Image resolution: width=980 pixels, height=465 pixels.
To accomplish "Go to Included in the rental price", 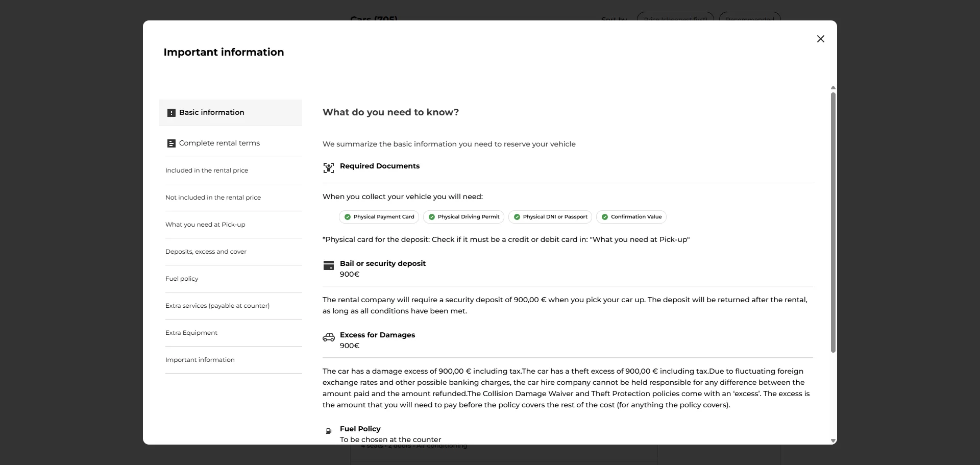I will 207,170.
